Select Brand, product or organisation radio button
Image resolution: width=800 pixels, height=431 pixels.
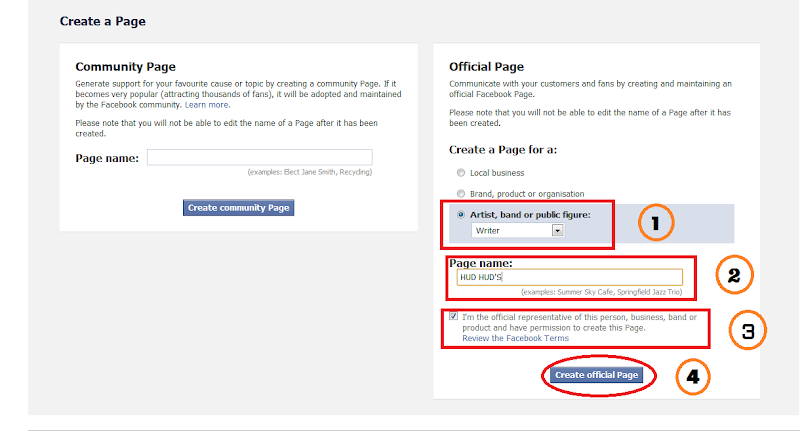[461, 194]
